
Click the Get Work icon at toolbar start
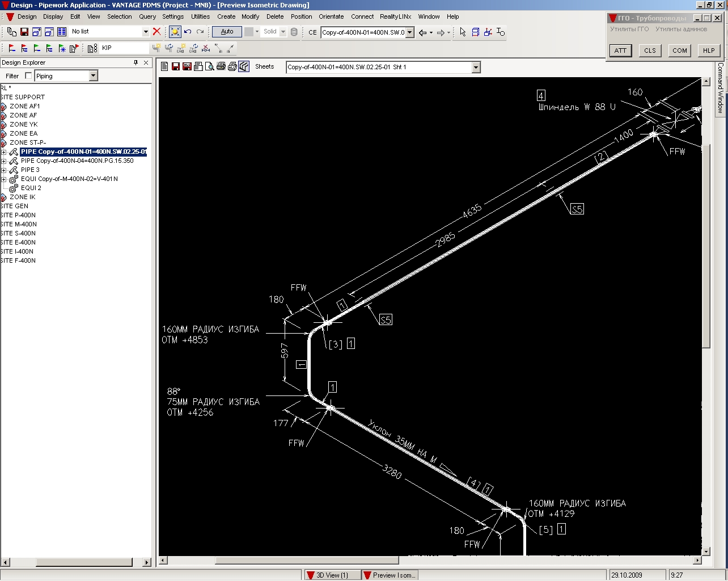pos(12,32)
